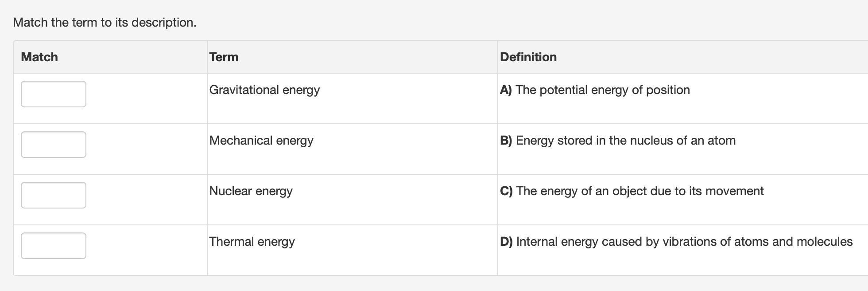Click "Energy stored in the nucleus" definition
Image resolution: width=868 pixels, height=291 pixels.
pyautogui.click(x=625, y=141)
